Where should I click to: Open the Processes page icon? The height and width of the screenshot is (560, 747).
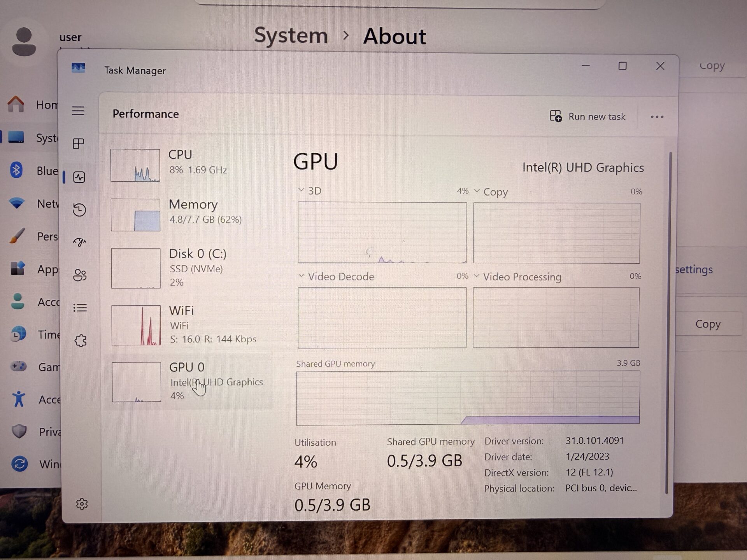pos(79,144)
